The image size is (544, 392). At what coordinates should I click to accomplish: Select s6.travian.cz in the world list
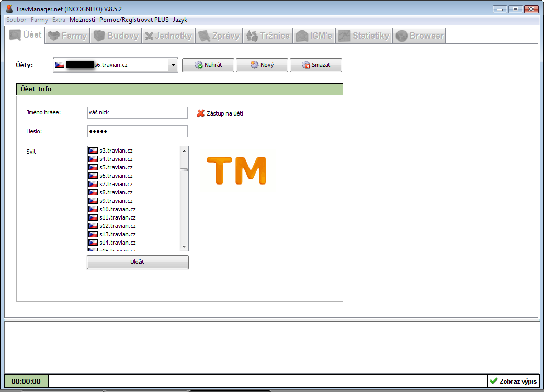pos(133,176)
